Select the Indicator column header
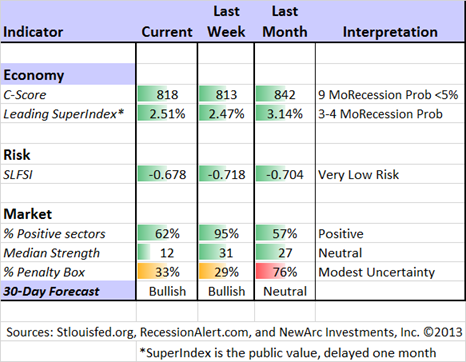 click(33, 32)
